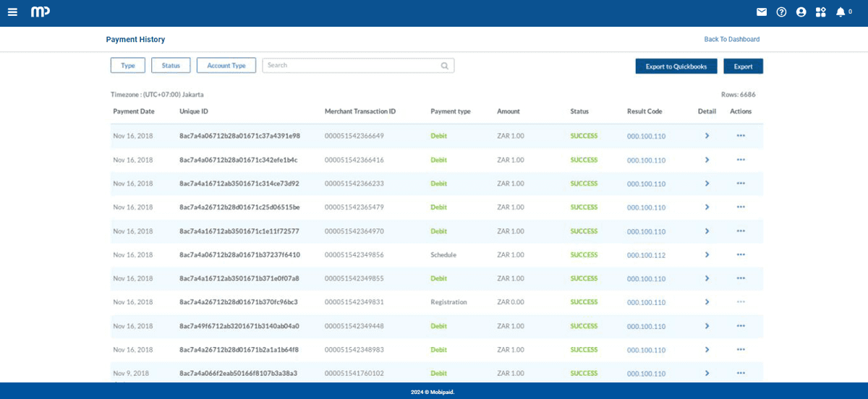Open the Status filter dropdown
The height and width of the screenshot is (399, 868).
[171, 66]
